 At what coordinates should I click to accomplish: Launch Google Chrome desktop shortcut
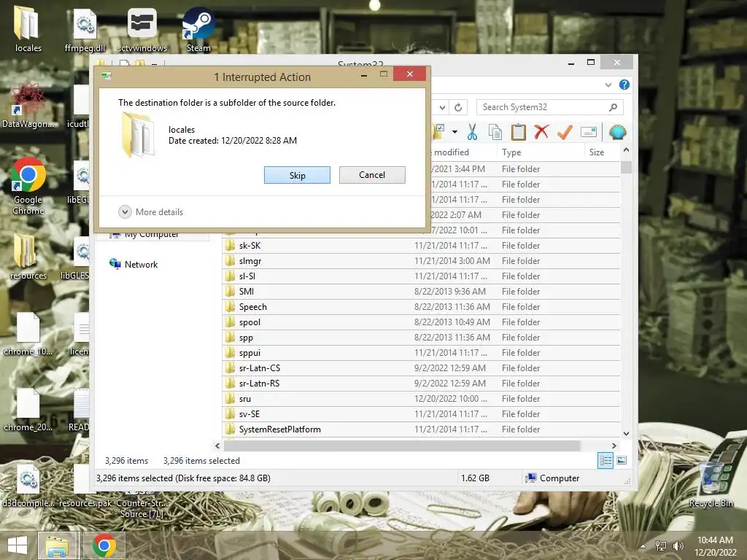28,186
